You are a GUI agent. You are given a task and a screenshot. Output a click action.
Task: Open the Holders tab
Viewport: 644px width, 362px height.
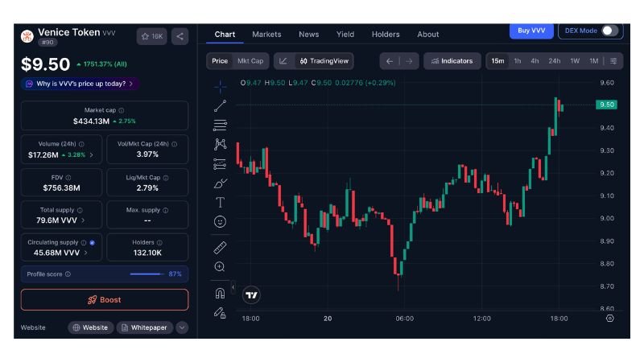click(x=386, y=35)
